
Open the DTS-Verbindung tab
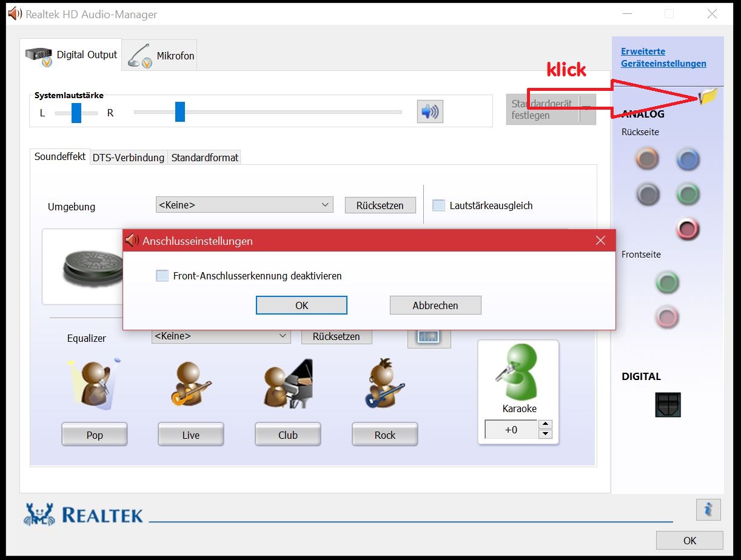tap(129, 158)
